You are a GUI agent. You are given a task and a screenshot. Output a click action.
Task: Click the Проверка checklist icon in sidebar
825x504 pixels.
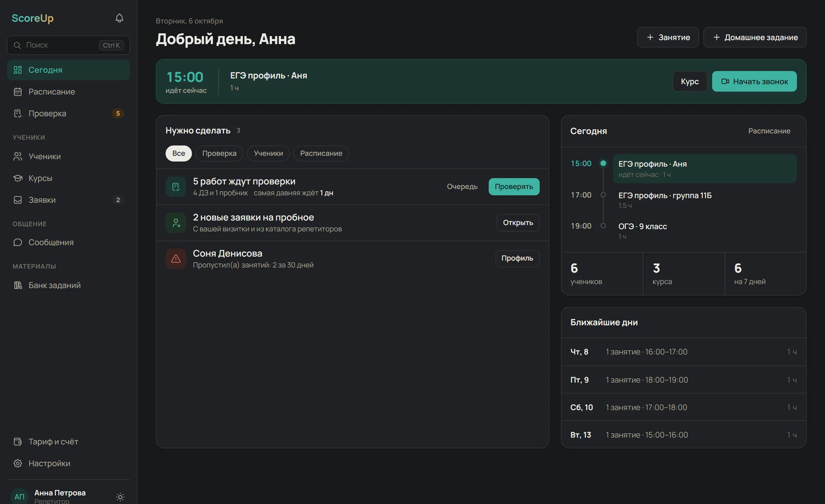pyautogui.click(x=18, y=114)
